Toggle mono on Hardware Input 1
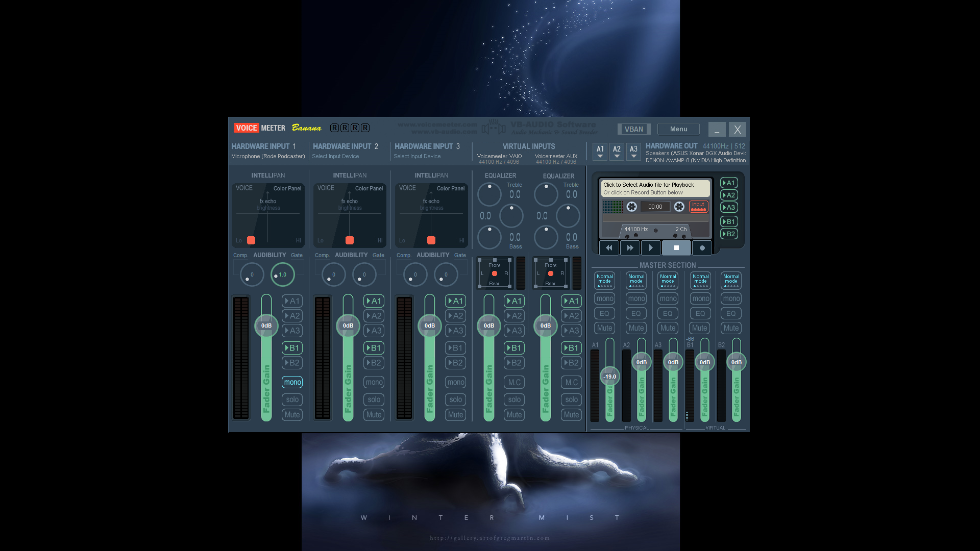Image resolution: width=980 pixels, height=551 pixels. 292,382
